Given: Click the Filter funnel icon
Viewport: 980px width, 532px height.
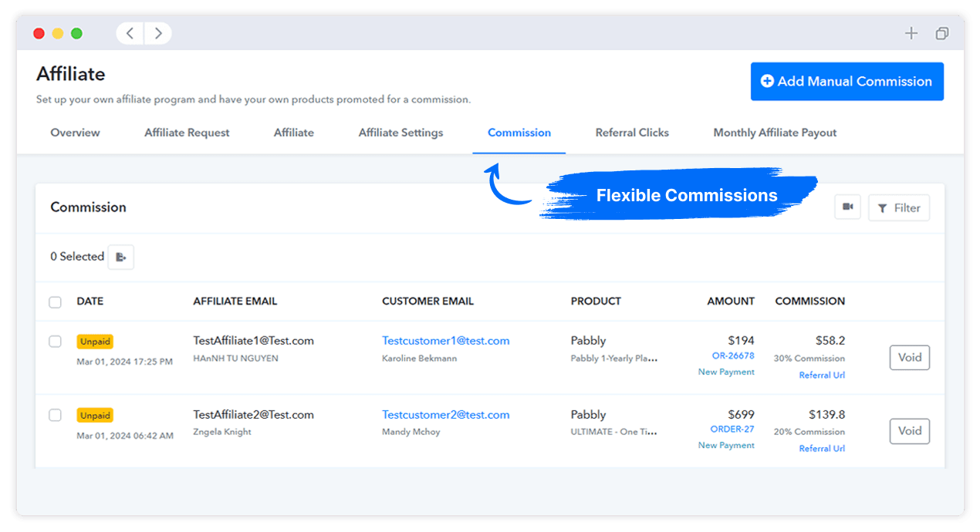Looking at the screenshot, I should pyautogui.click(x=883, y=207).
